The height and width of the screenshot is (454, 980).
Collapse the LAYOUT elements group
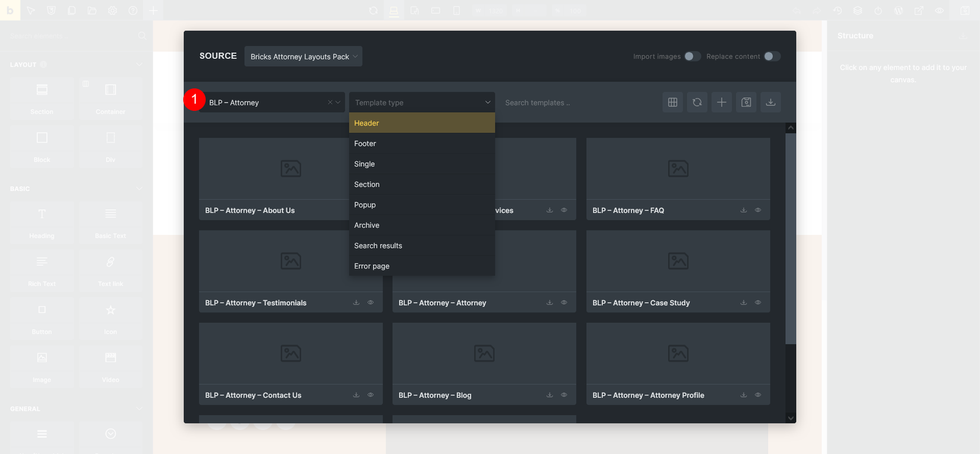click(139, 64)
